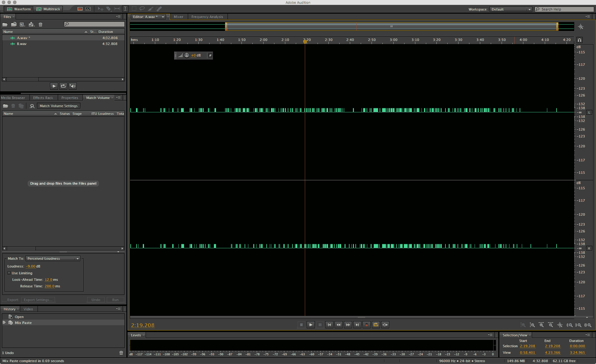Focus the Files panel search field

pos(94,24)
